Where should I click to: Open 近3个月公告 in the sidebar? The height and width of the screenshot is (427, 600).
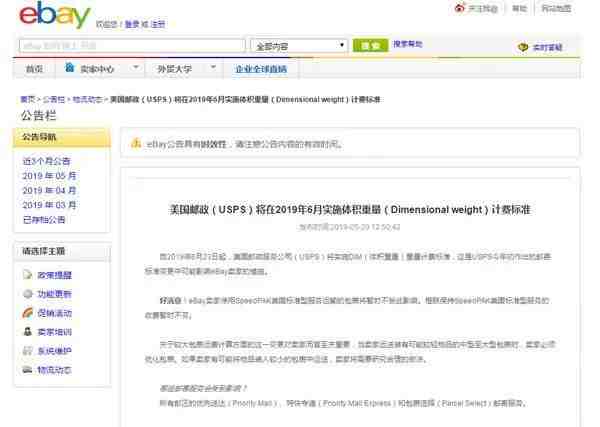pyautogui.click(x=47, y=161)
